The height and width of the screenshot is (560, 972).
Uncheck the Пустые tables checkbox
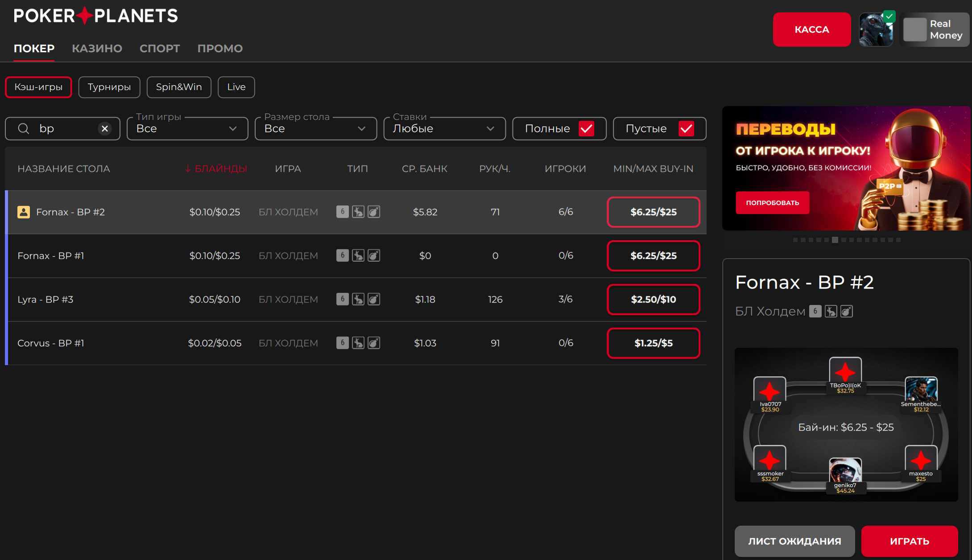[x=686, y=129]
